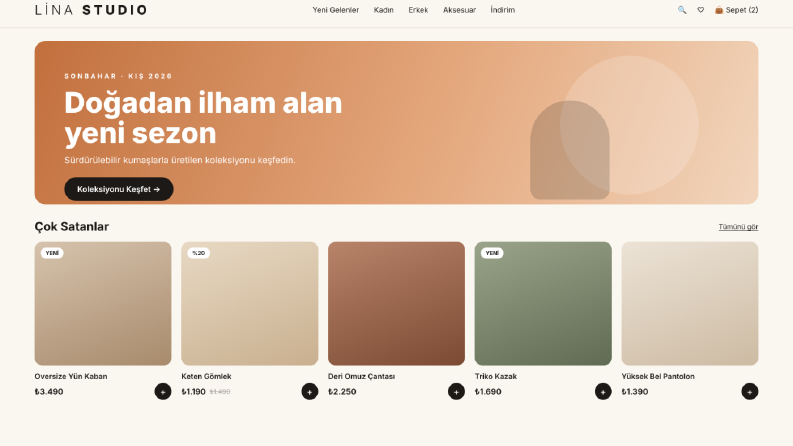Open the Yeni Gelenler menu

(335, 10)
